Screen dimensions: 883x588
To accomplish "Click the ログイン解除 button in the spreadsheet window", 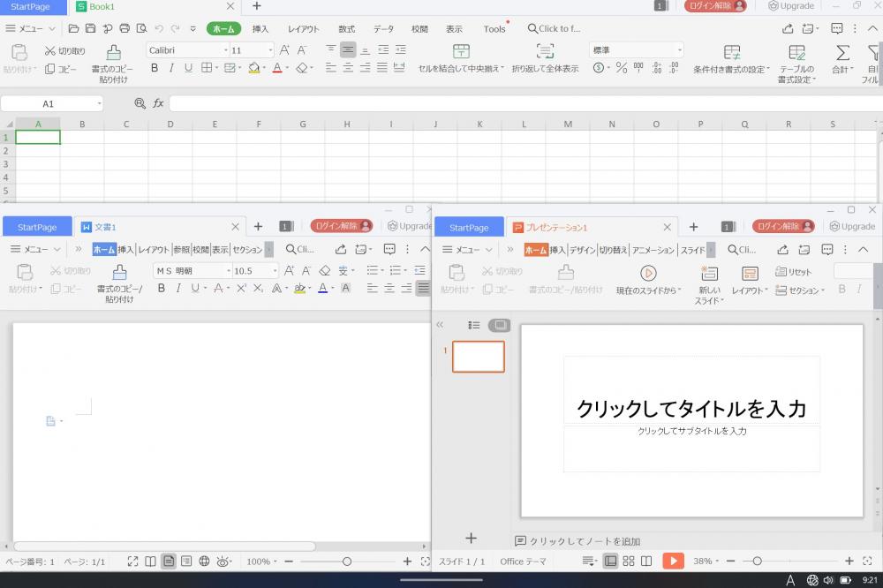I will pyautogui.click(x=715, y=5).
